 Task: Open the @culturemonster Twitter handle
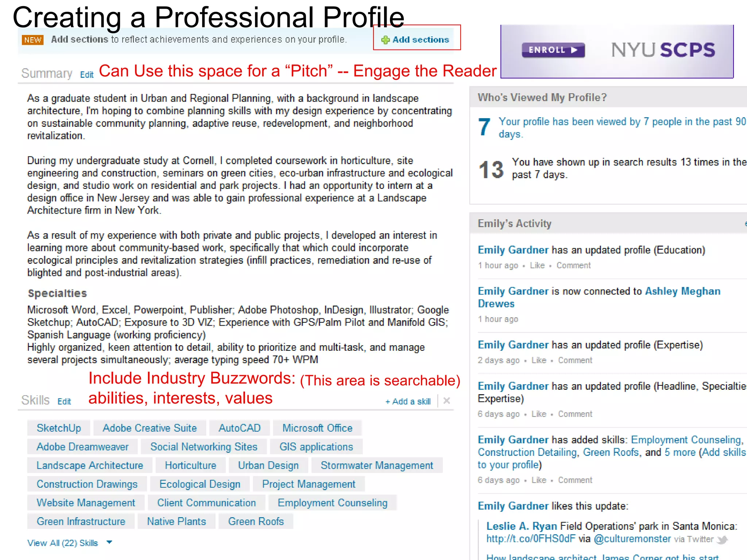[632, 539]
